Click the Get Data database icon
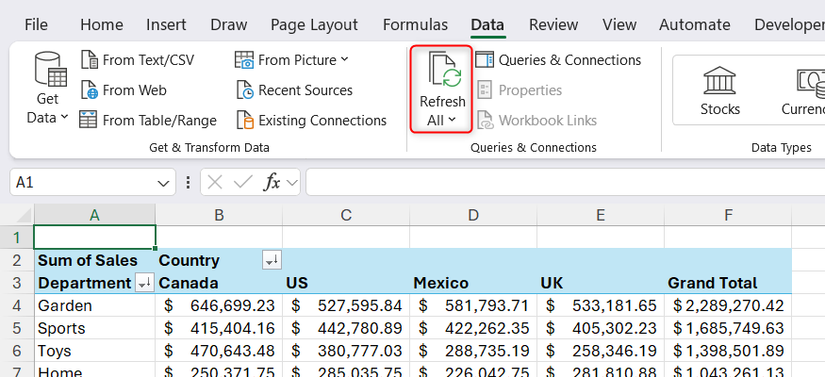Image resolution: width=825 pixels, height=377 pixels. coord(50,69)
